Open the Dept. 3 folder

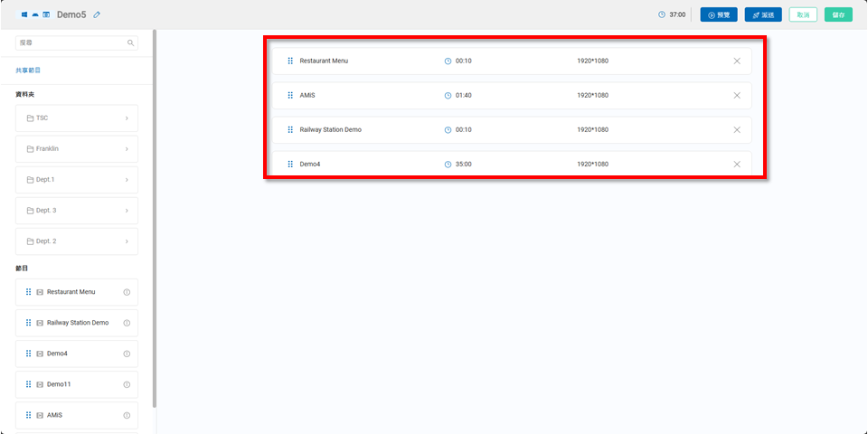click(x=77, y=211)
